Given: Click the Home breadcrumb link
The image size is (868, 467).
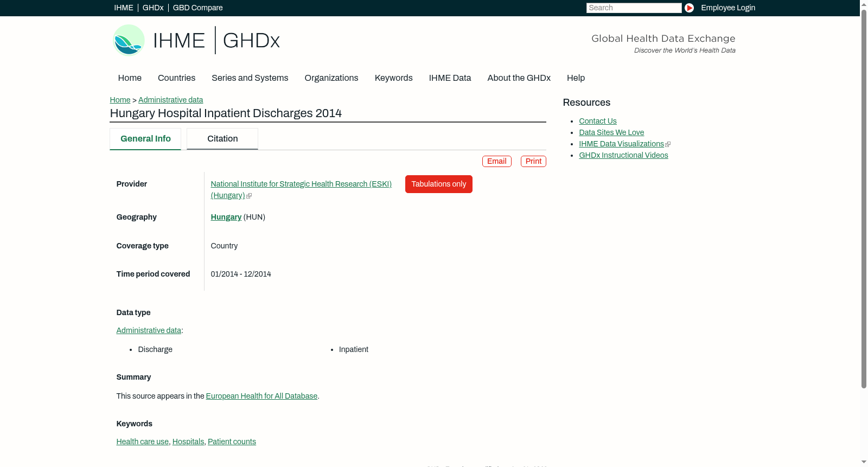Looking at the screenshot, I should 120,100.
